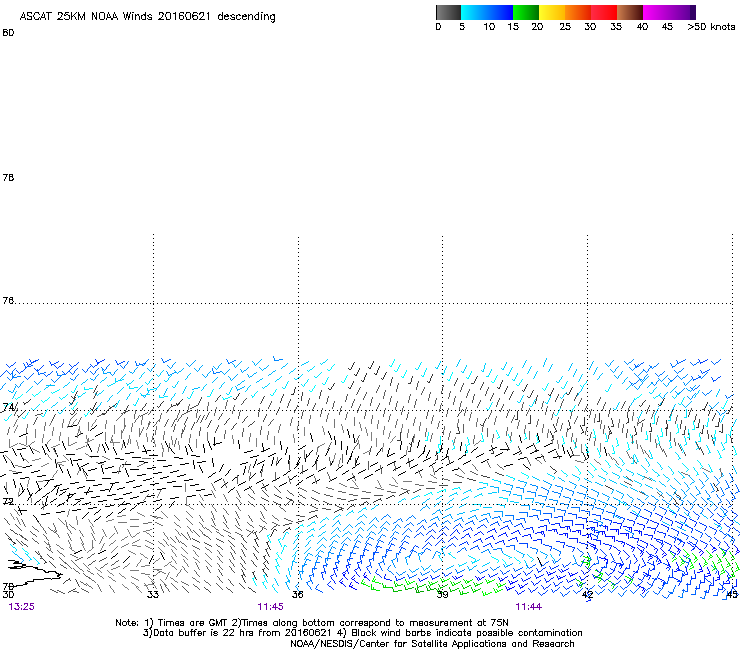Click the longitude label '33'
This screenshot has width=740, height=650.
point(153,594)
